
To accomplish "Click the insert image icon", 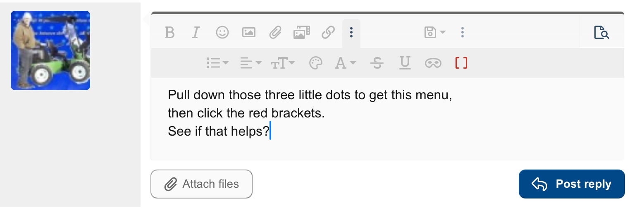I will 248,32.
